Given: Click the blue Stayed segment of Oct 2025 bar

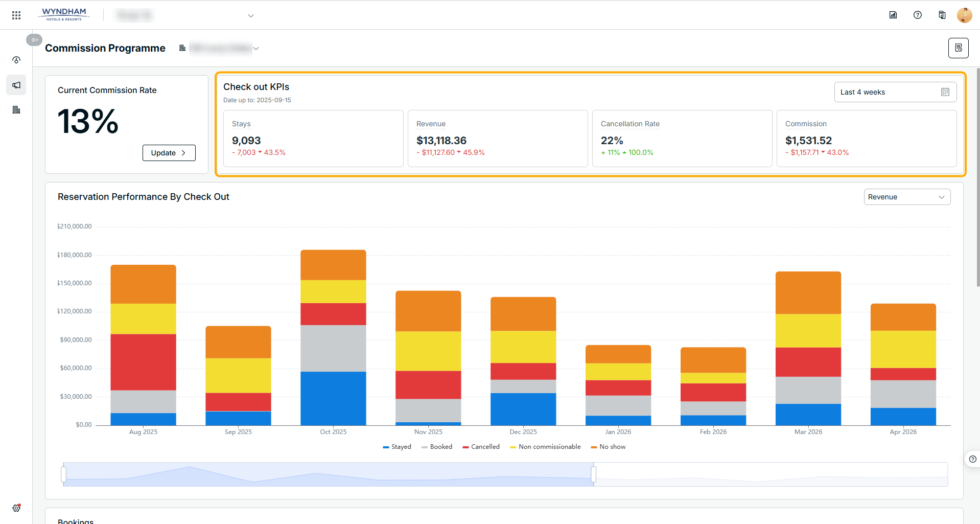Looking at the screenshot, I should (333, 398).
